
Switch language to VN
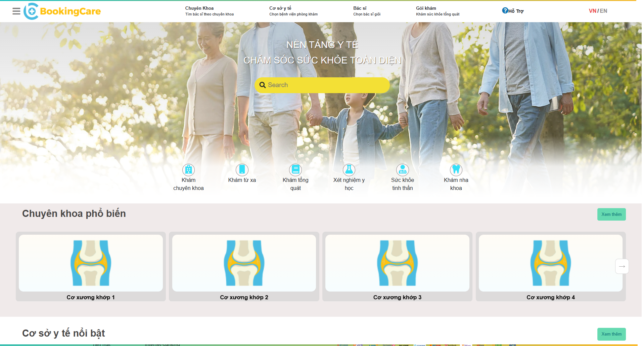(592, 11)
